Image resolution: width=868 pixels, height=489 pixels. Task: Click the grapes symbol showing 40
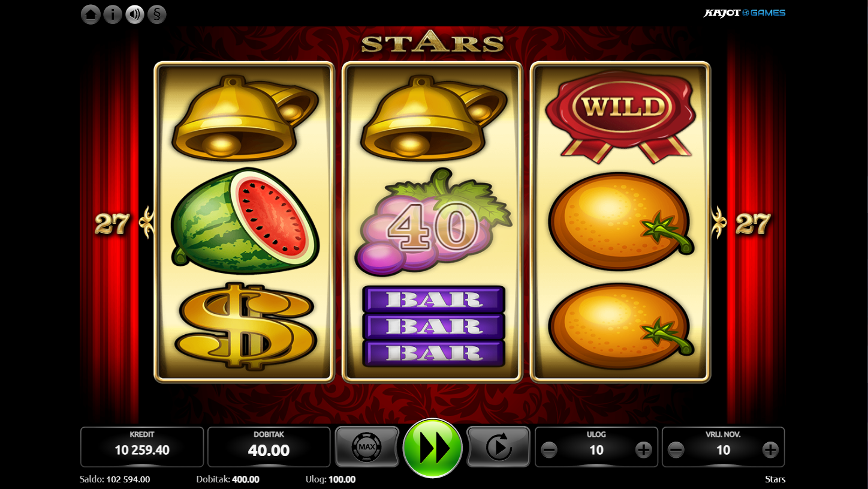point(433,221)
